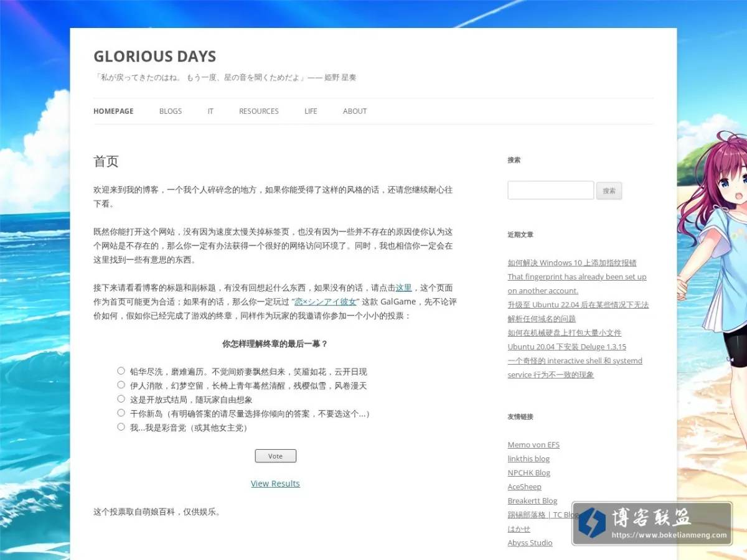
Task: Click the 近期文章 sidebar heading
Action: point(520,235)
